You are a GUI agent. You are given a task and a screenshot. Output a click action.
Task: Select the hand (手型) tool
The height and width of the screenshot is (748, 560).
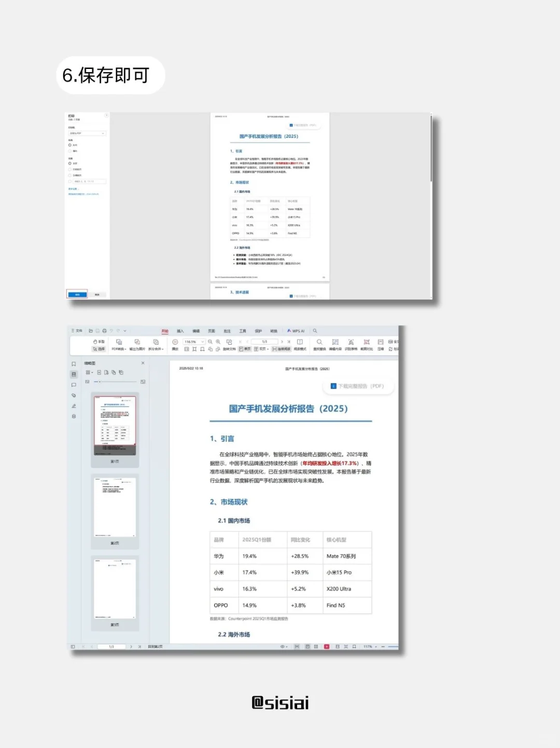click(x=99, y=342)
